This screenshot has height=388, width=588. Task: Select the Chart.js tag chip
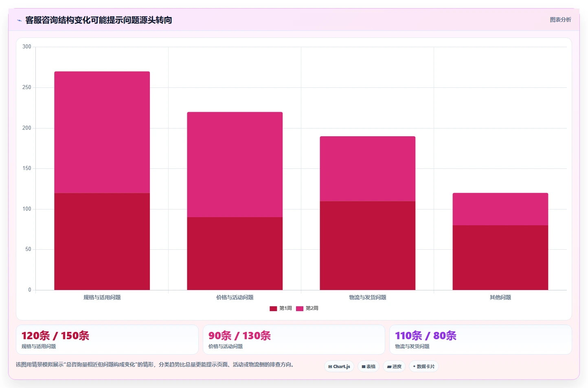point(339,366)
